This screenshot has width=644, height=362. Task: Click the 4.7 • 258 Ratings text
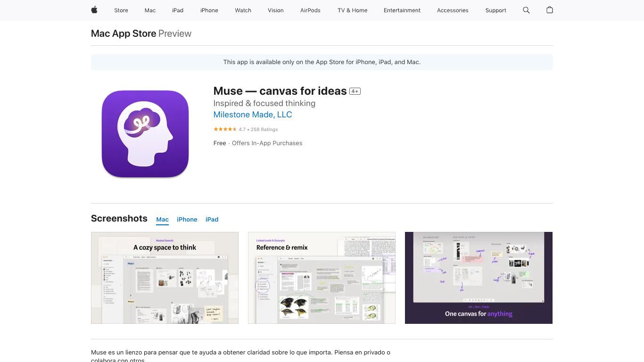pos(258,129)
